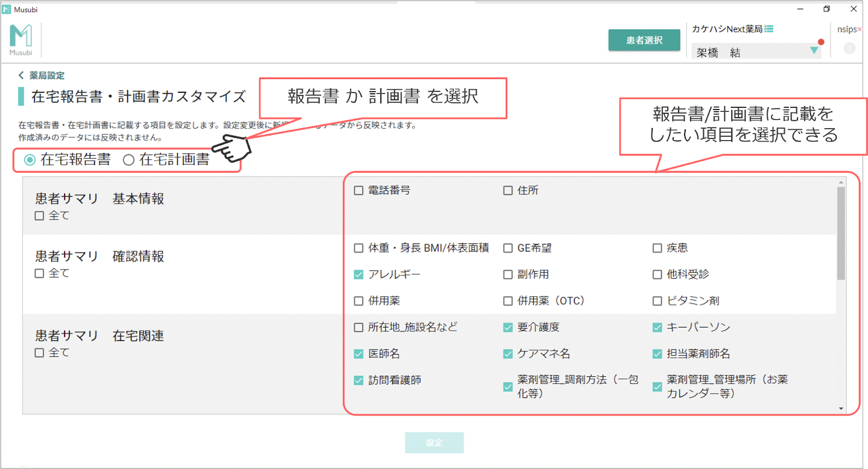Check 全て under 患者サマリ 基本情報

(40, 216)
